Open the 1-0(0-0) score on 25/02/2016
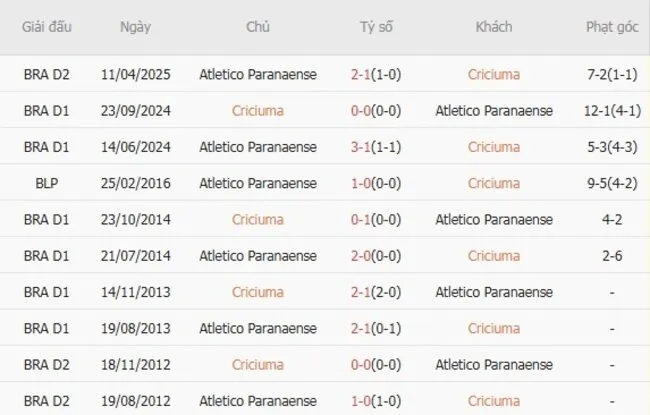Screen dimensions: 650x415 pyautogui.click(x=377, y=183)
